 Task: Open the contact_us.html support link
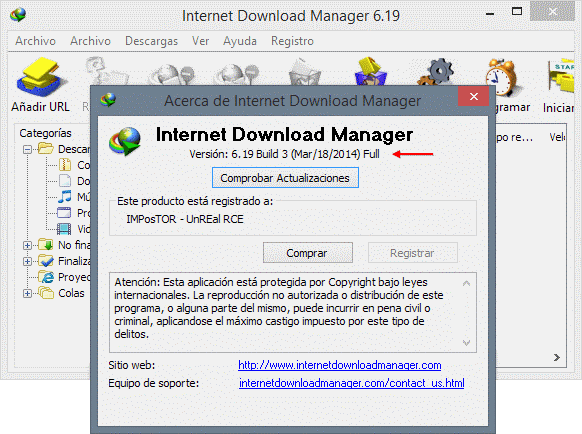pos(352,383)
